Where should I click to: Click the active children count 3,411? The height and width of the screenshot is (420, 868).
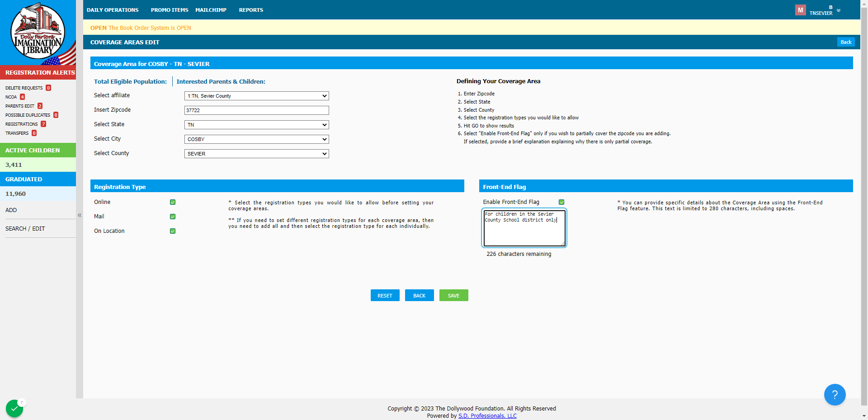pyautogui.click(x=14, y=165)
